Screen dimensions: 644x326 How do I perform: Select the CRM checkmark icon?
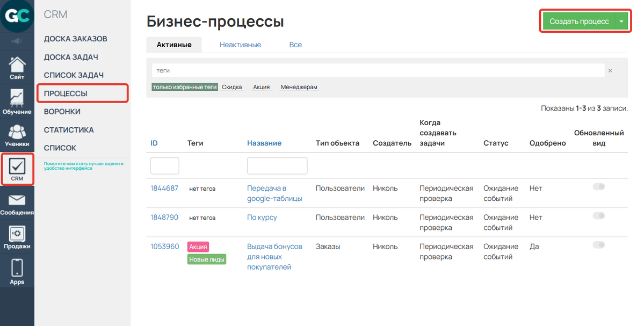[x=17, y=169]
